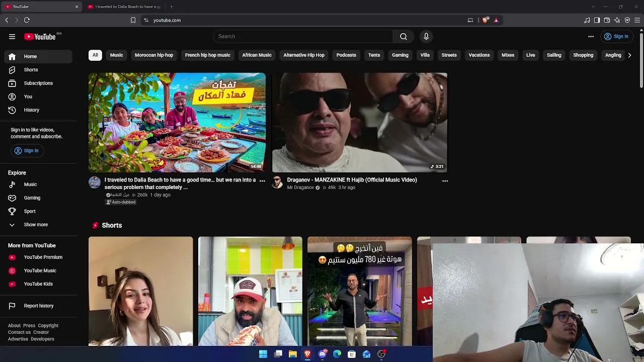This screenshot has width=644, height=362.
Task: Open the YouTube guide hamburger menu
Action: point(12,36)
